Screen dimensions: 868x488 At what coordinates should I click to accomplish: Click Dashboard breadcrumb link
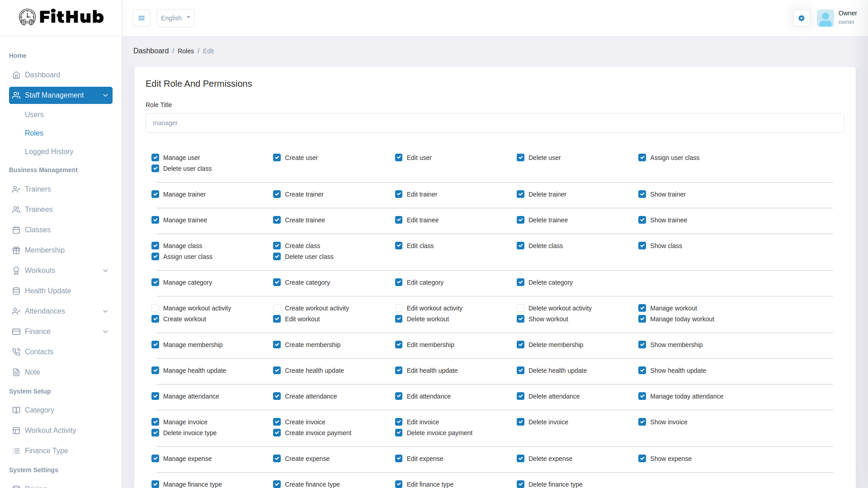[x=151, y=51]
